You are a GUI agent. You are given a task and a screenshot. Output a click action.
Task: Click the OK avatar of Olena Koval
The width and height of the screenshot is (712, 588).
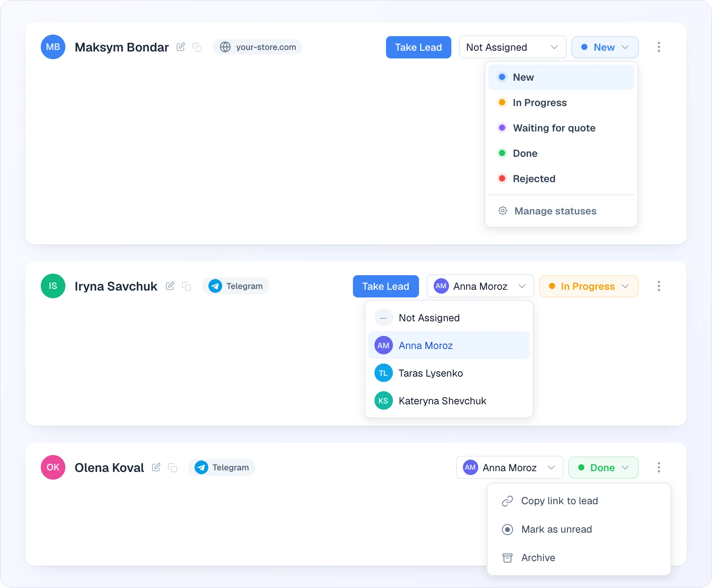(53, 467)
